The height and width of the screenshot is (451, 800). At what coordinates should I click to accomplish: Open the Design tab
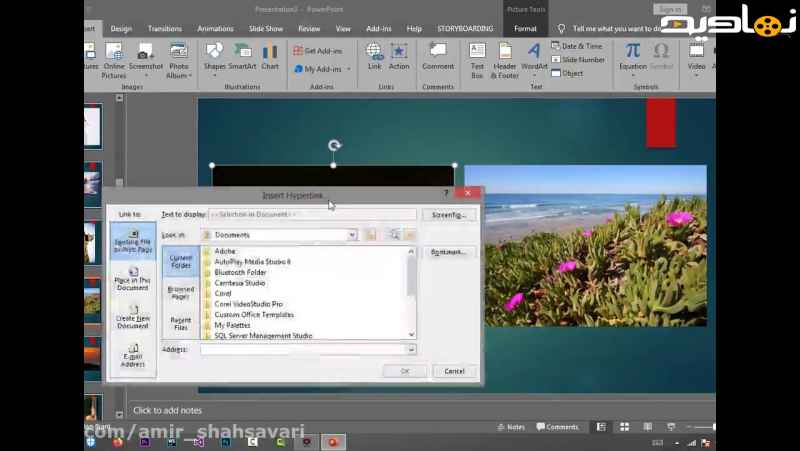121,29
